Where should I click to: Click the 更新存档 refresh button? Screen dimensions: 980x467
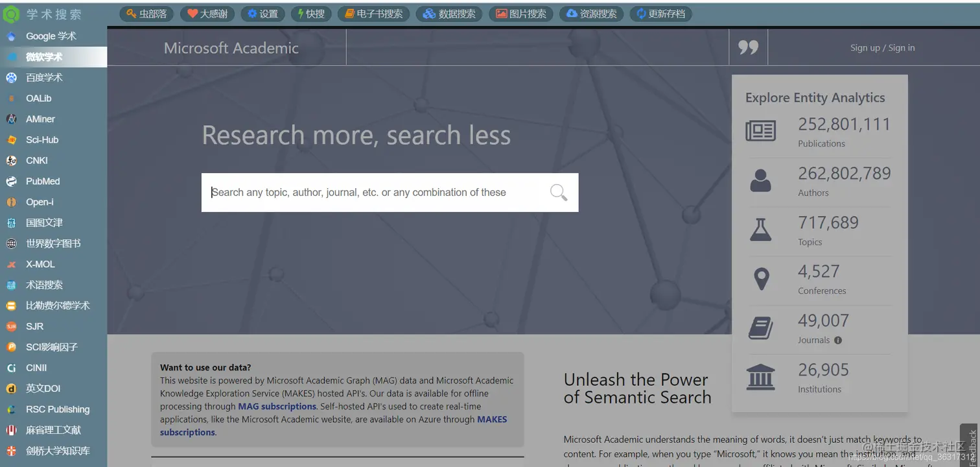pos(660,14)
